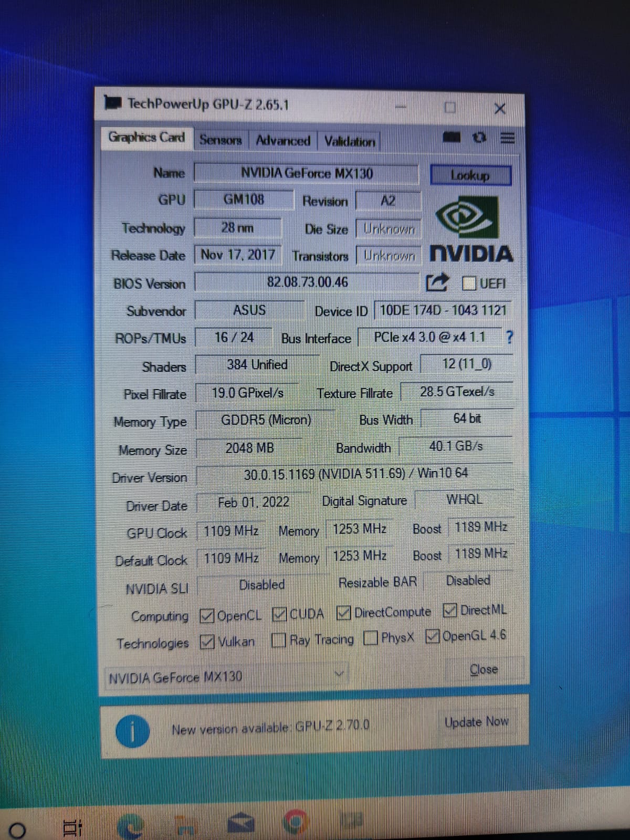
Task: Click the GPU-Z title bar app icon
Action: click(113, 102)
